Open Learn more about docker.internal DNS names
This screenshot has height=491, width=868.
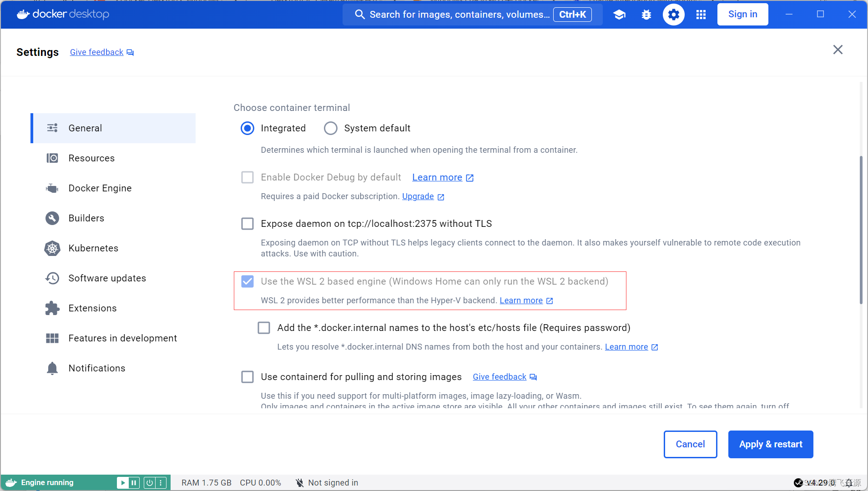coord(626,347)
